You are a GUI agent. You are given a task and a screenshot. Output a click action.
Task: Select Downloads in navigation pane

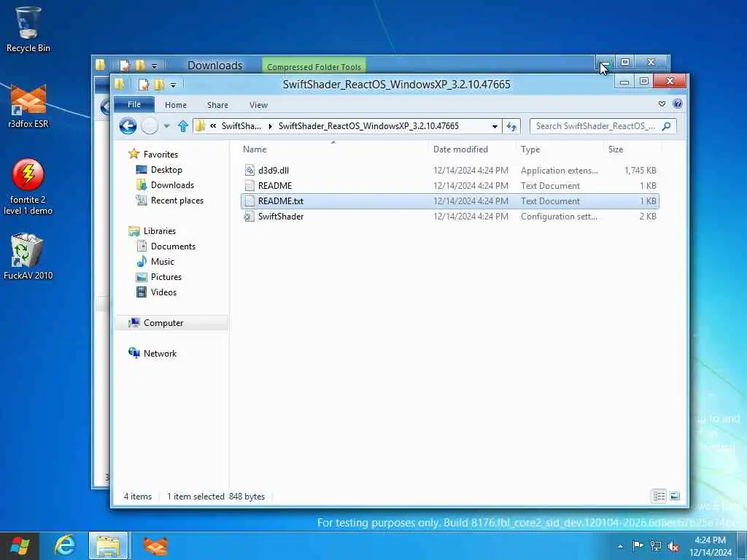point(172,184)
